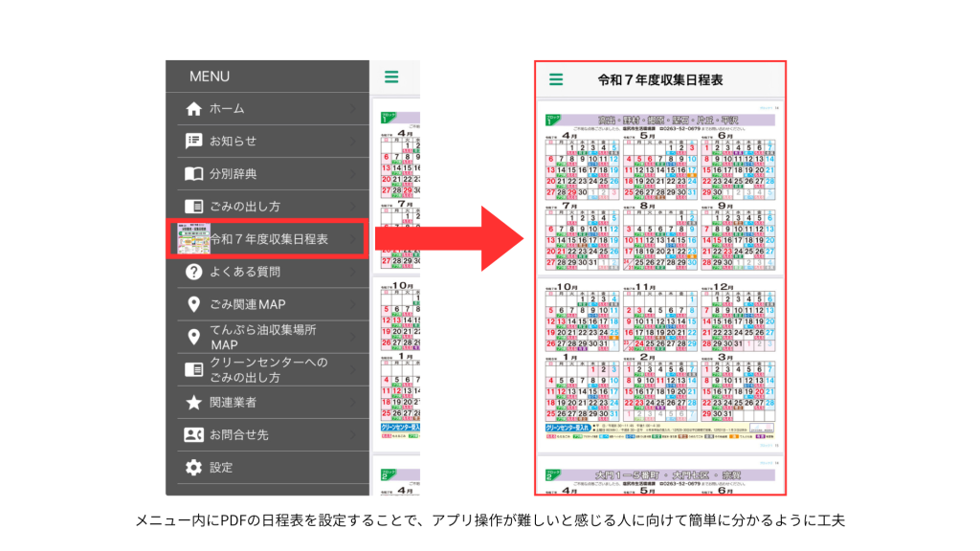Click chevron at right of 設定 row
Image resolution: width=980 pixels, height=551 pixels.
click(354, 467)
